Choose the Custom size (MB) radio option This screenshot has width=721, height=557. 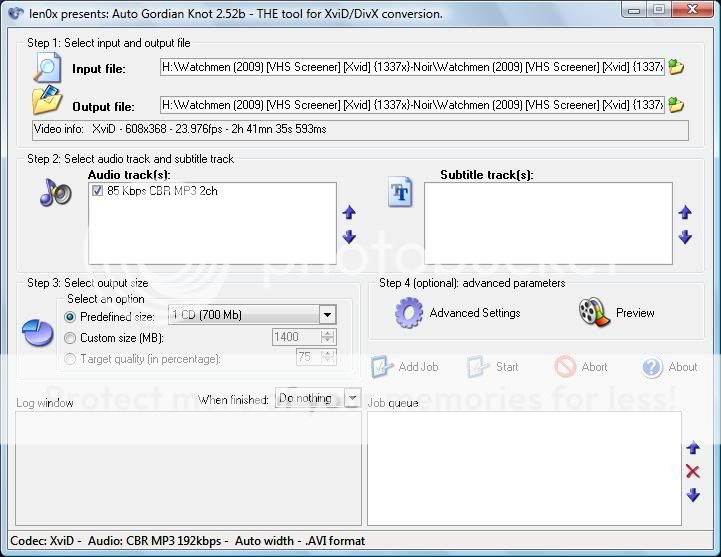point(70,338)
